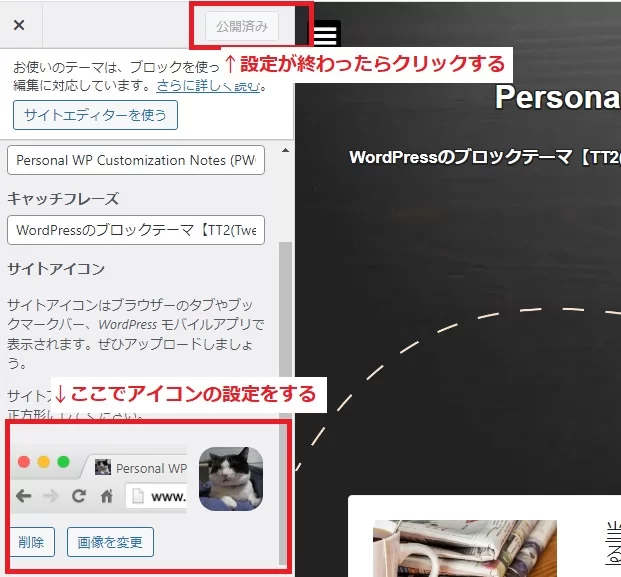Open the hamburger menu in the site preview
This screenshot has width=621, height=577.
tap(325, 34)
